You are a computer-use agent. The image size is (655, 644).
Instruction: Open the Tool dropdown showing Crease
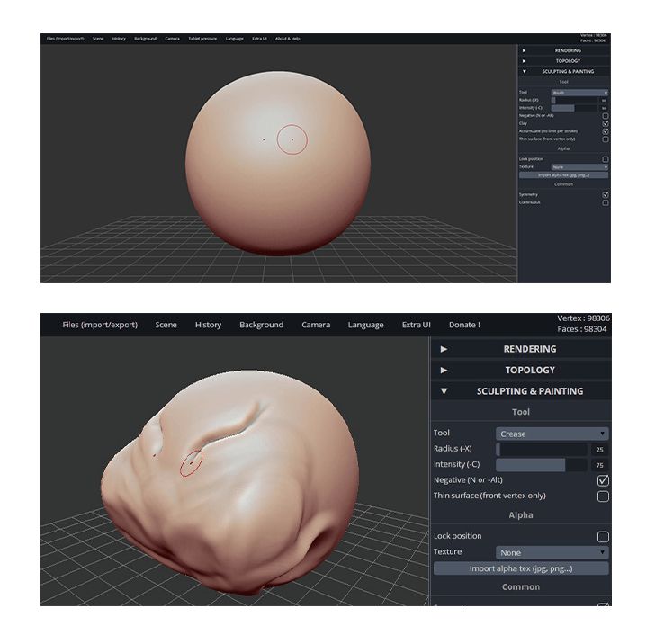tap(552, 434)
